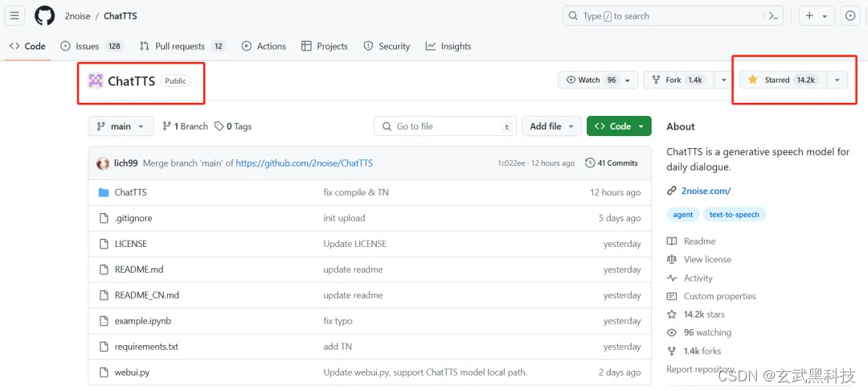
Task: Click the eye icon beside 96 watching
Action: [671, 333]
